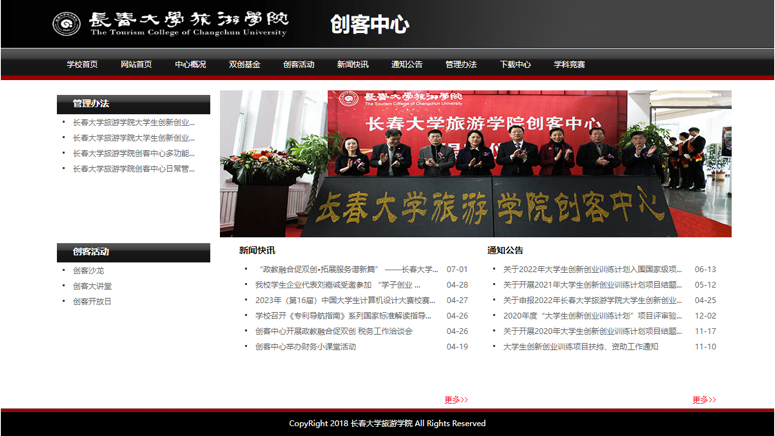The width and height of the screenshot is (775, 436).
Task: Open the 创客沙龙 sidebar link
Action: pos(88,270)
